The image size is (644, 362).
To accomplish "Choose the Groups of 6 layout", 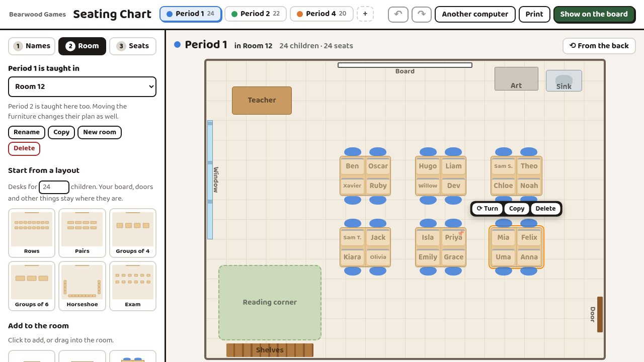I will pyautogui.click(x=32, y=286).
